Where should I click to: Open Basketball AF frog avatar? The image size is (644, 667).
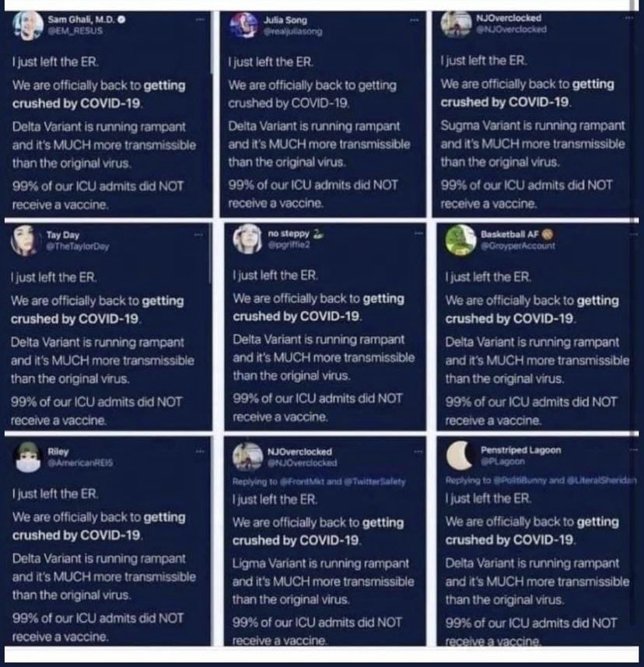pos(460,240)
